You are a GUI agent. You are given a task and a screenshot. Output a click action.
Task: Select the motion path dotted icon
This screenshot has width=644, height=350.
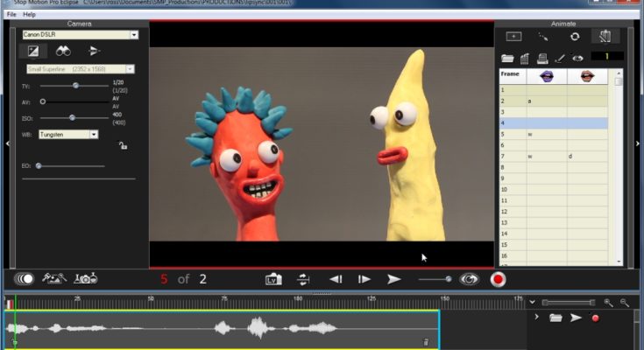pyautogui.click(x=543, y=38)
